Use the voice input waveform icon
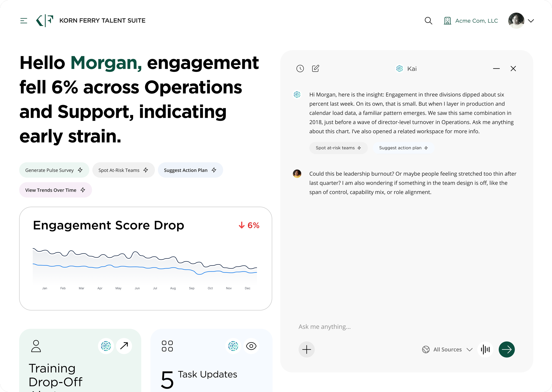 click(x=485, y=349)
